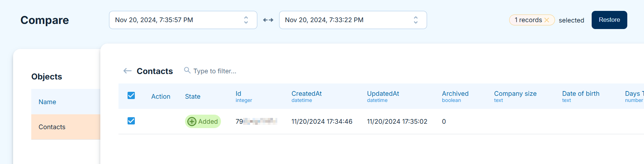Click the green plus Added icon
This screenshot has width=644, height=164.
(x=192, y=122)
